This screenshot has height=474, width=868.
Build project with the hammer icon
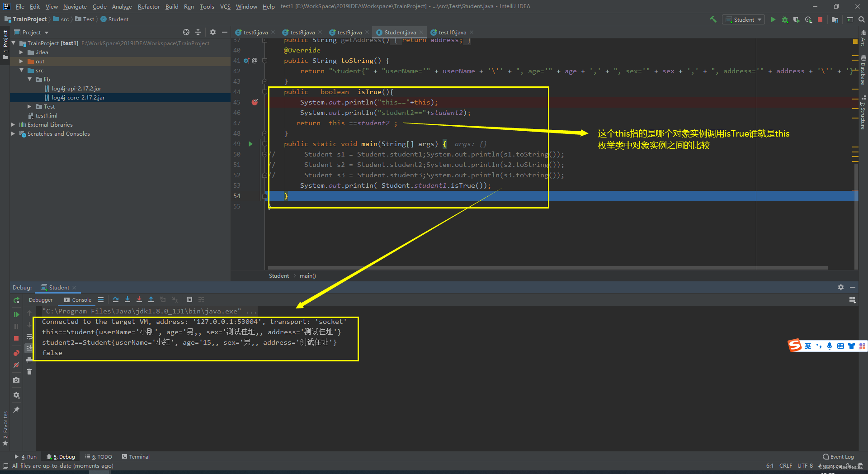(x=713, y=19)
